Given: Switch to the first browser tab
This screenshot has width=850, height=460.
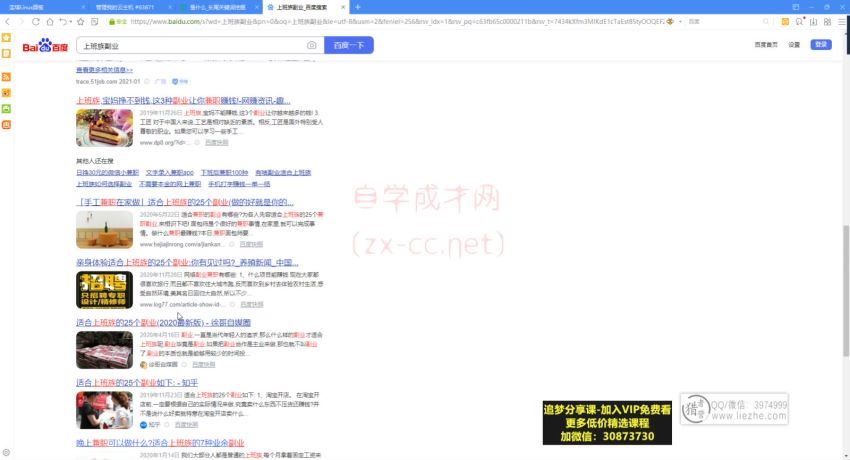Looking at the screenshot, I should [40, 6].
